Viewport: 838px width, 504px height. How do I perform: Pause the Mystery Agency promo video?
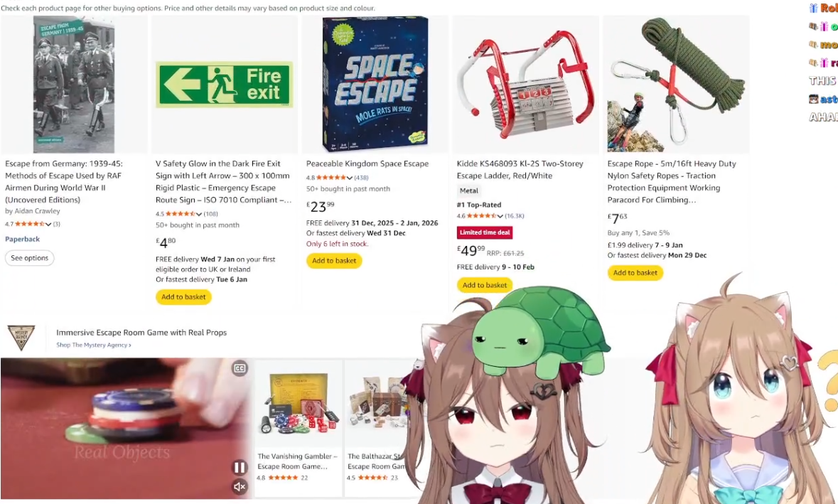[240, 468]
